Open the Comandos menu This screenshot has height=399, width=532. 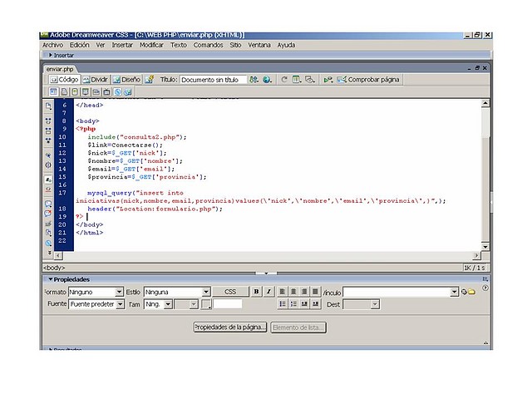[208, 45]
